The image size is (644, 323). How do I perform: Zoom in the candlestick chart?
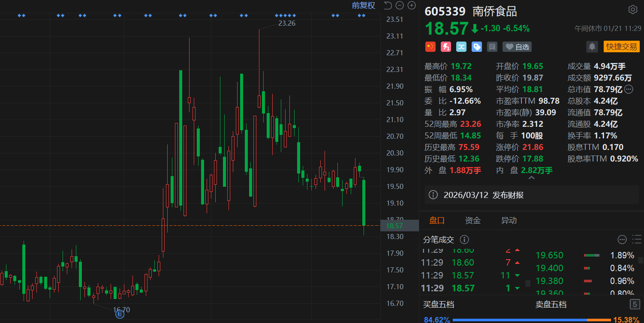412,6
